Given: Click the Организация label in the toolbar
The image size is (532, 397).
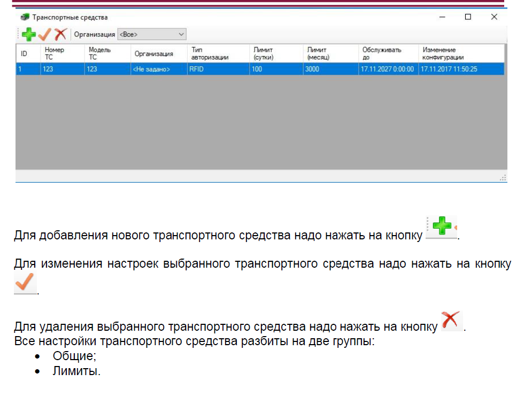Looking at the screenshot, I should [94, 35].
